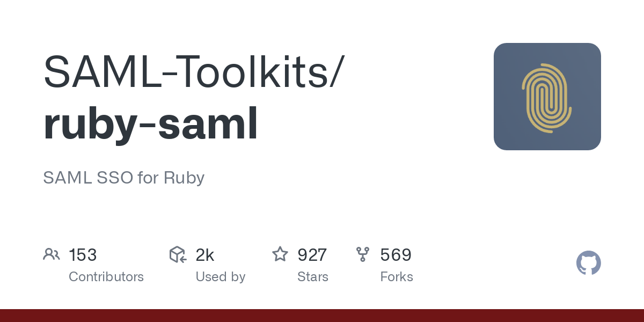Select the 'SAML SSO for Ruby' description
This screenshot has width=644, height=322.
124,178
